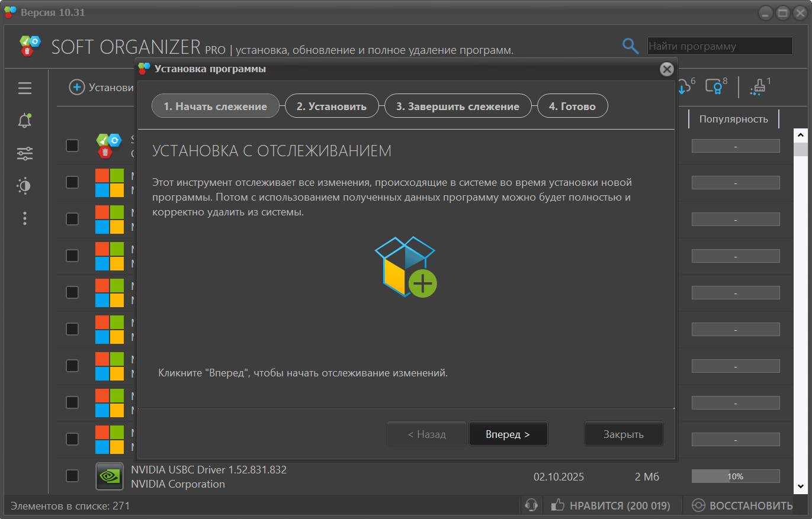Image resolution: width=812 pixels, height=519 pixels.
Task: Click the "Элементов в списке: 271" status text
Action: click(x=70, y=505)
